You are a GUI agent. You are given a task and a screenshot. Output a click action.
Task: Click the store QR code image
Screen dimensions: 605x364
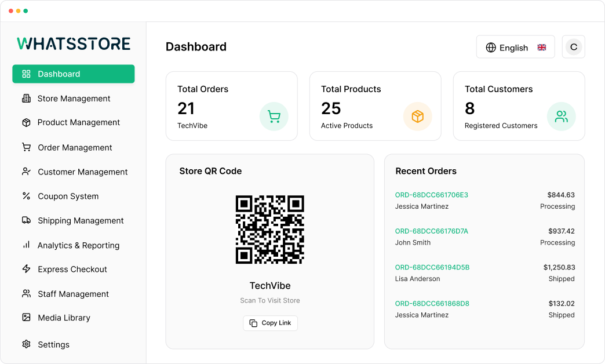270,230
